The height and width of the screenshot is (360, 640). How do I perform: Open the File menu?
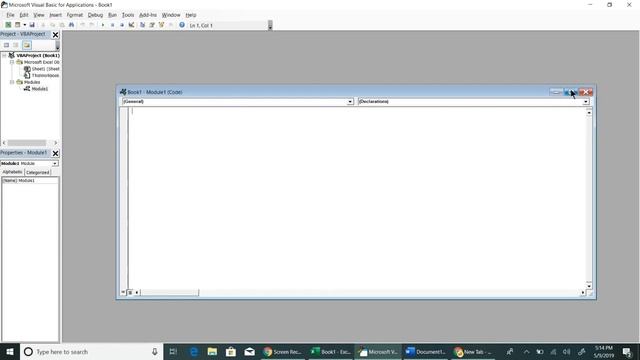click(10, 15)
